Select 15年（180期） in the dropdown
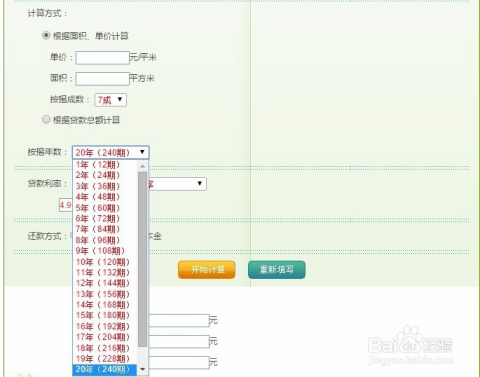 click(105, 316)
